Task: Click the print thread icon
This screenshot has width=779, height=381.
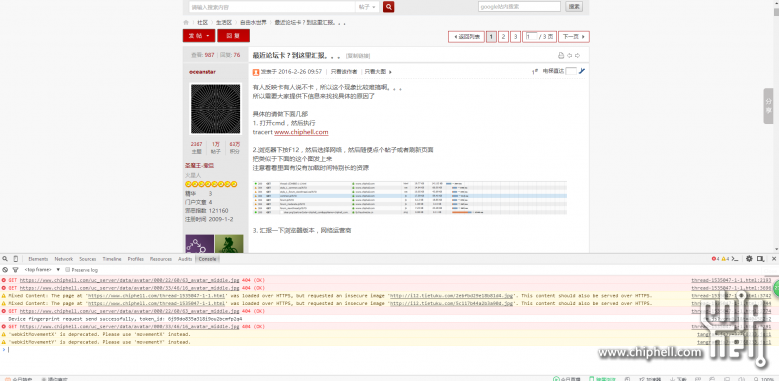Action: tap(561, 56)
